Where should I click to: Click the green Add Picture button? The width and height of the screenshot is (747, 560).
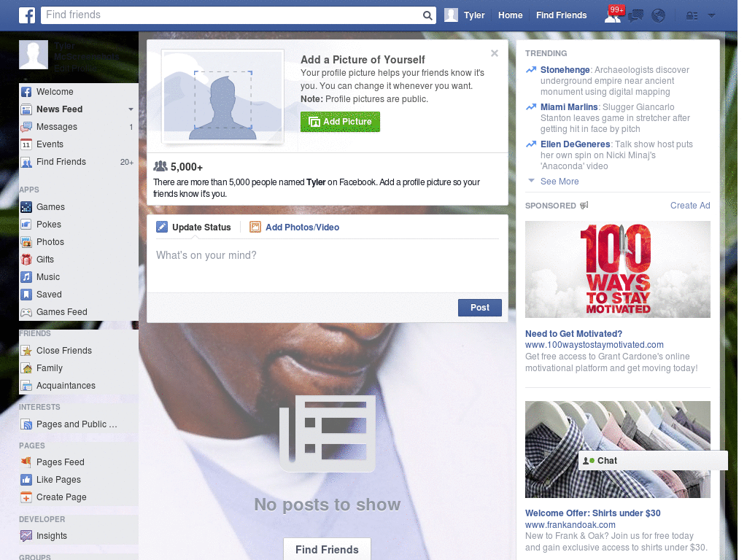[x=340, y=122]
